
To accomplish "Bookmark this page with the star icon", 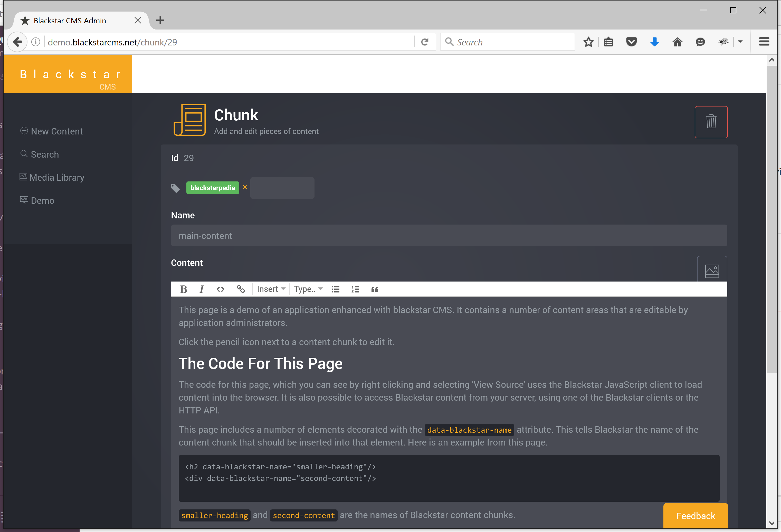I will pos(588,42).
